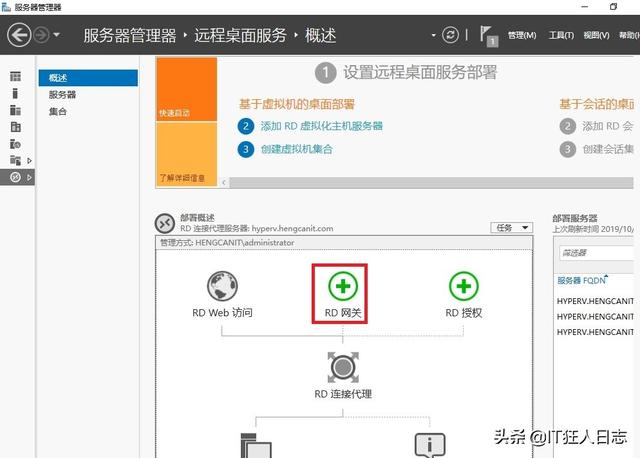640x458 pixels.
Task: Expand the dropdown arrow left of refresh
Action: 434,36
